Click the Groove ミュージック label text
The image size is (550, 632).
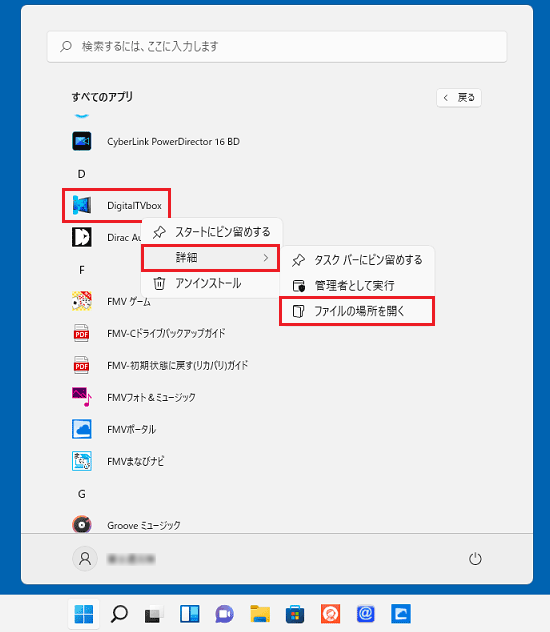(x=143, y=525)
